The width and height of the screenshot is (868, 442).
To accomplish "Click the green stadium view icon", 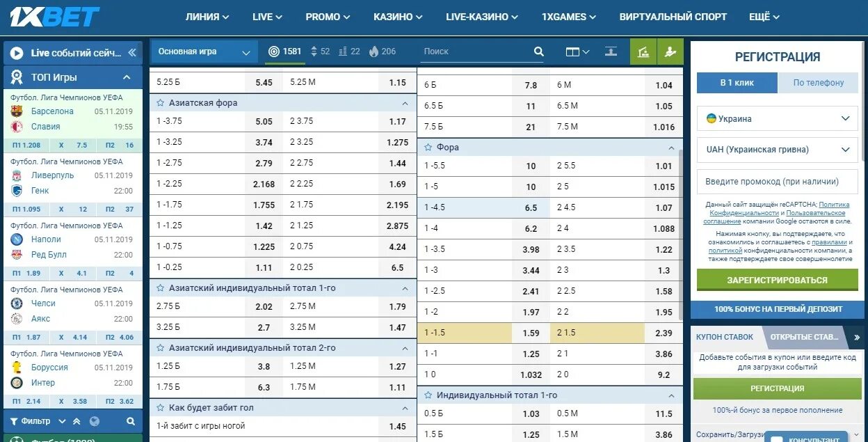I will pos(643,52).
